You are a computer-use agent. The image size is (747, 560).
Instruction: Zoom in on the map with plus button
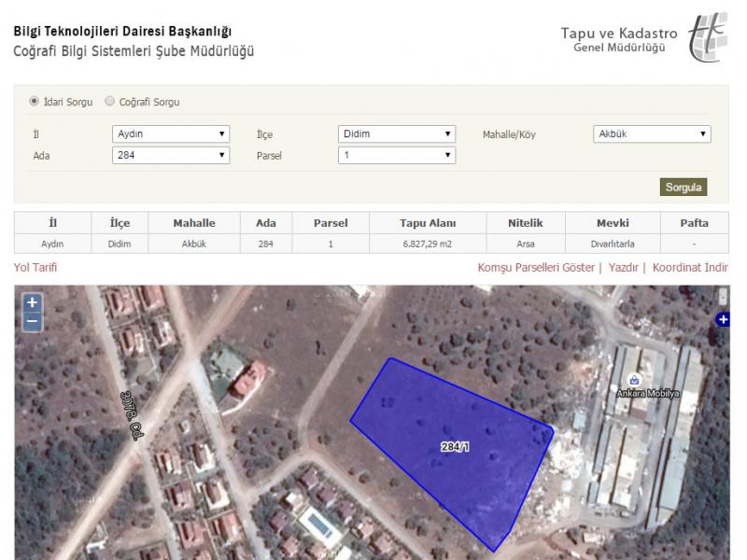click(x=32, y=302)
